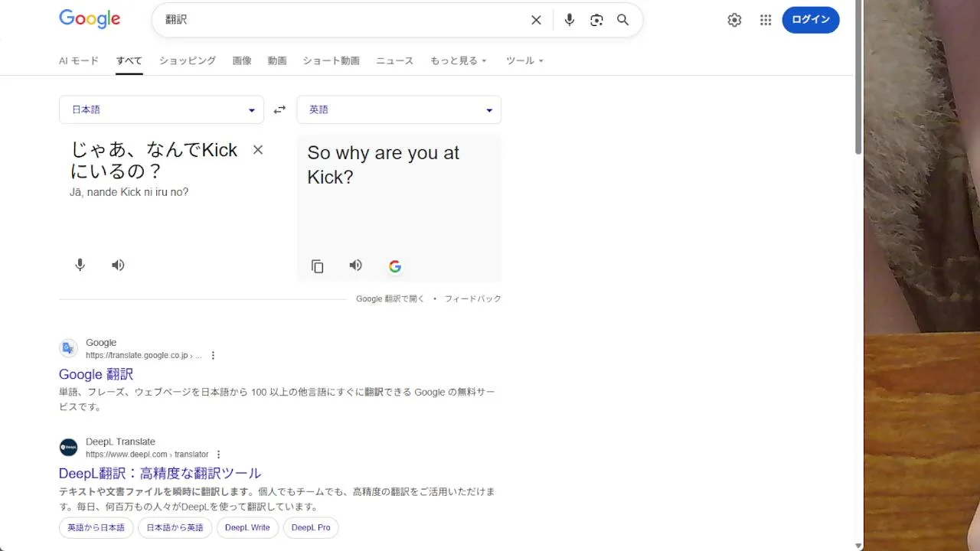
Task: Open the Google 翻訳 result title
Action: [96, 374]
